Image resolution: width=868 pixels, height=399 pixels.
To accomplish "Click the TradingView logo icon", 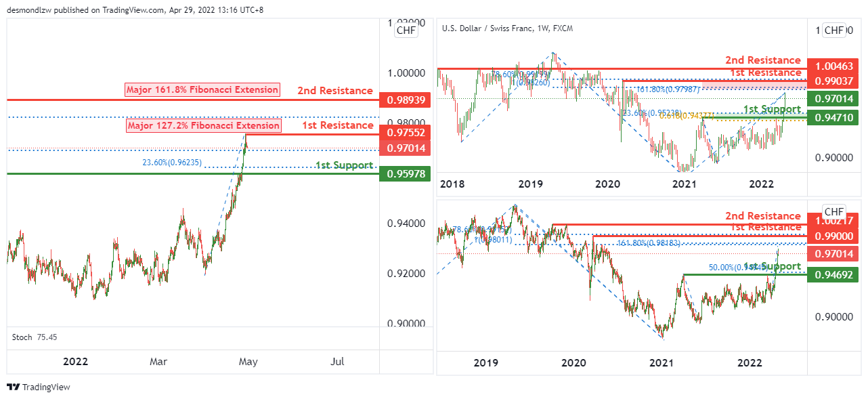I will tap(13, 387).
